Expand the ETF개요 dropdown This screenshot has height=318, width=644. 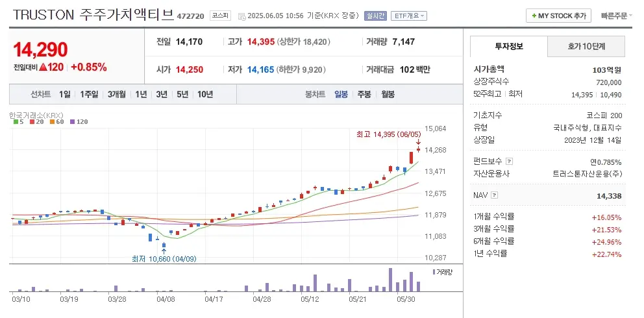pos(409,16)
